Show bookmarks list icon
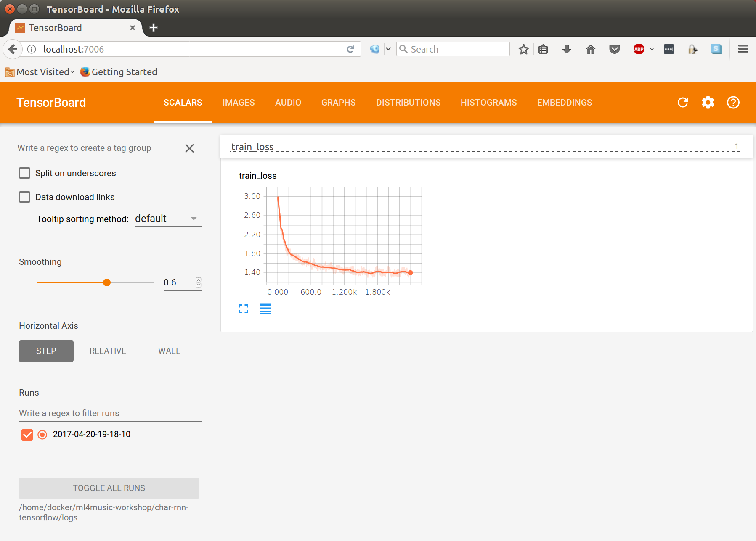The image size is (756, 541). tap(543, 49)
